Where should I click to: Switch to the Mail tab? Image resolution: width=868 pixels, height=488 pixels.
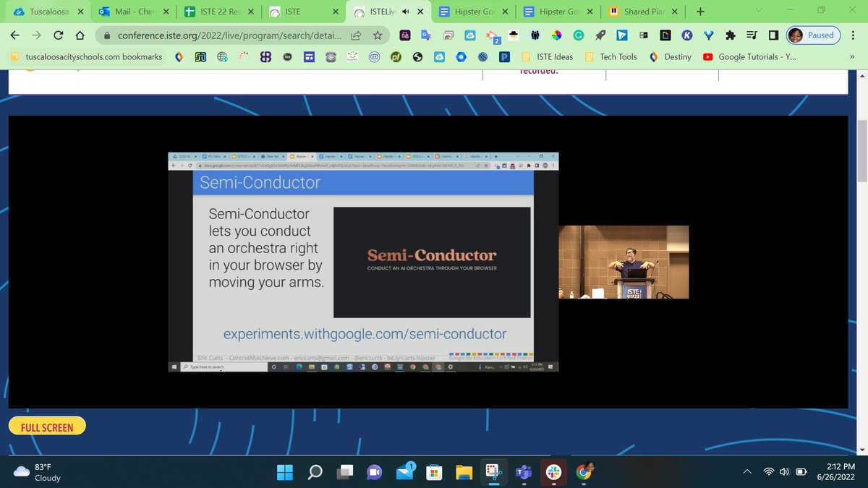[x=135, y=12]
